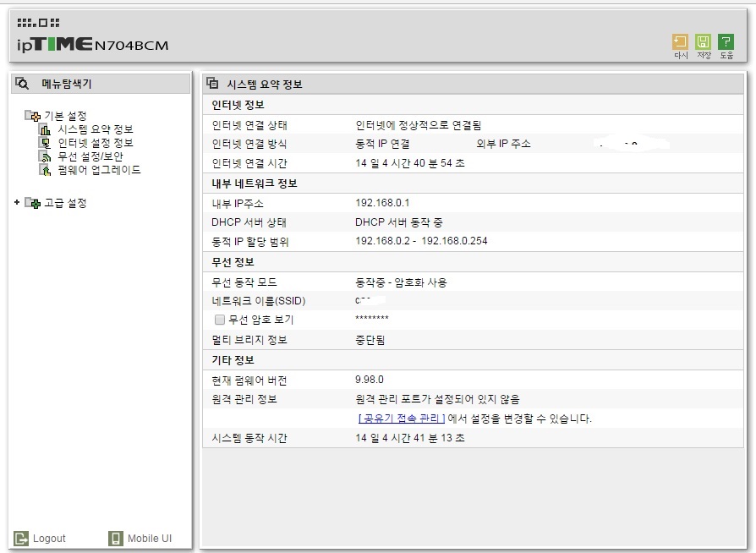This screenshot has height=553, width=756.
Task: Click the 인터넷에 정상적으로 연결됨 status text
Action: click(x=419, y=125)
